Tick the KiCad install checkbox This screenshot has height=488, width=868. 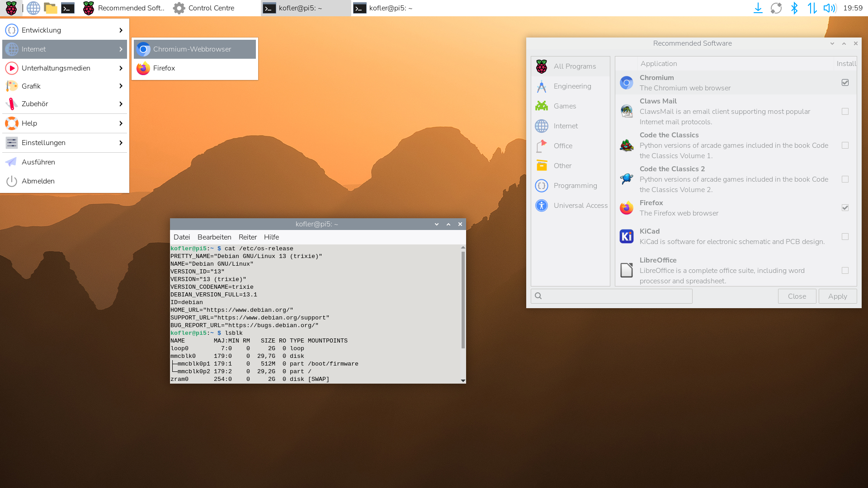click(845, 237)
